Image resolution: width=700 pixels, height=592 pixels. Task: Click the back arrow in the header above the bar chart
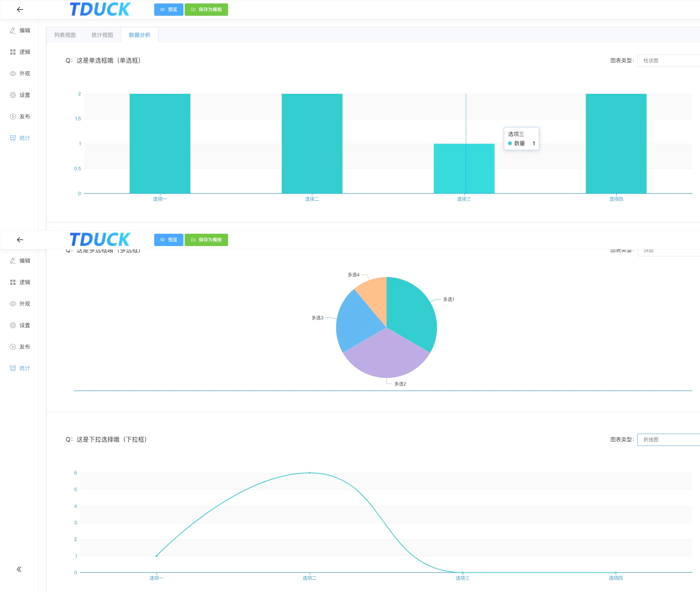coord(20,10)
